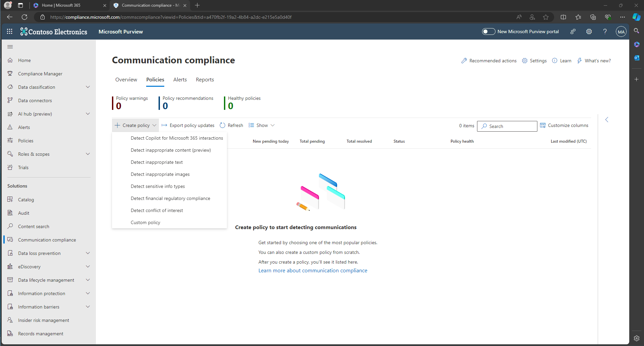Expand AI hub (preview) section
Image resolution: width=644 pixels, height=346 pixels.
(88, 114)
